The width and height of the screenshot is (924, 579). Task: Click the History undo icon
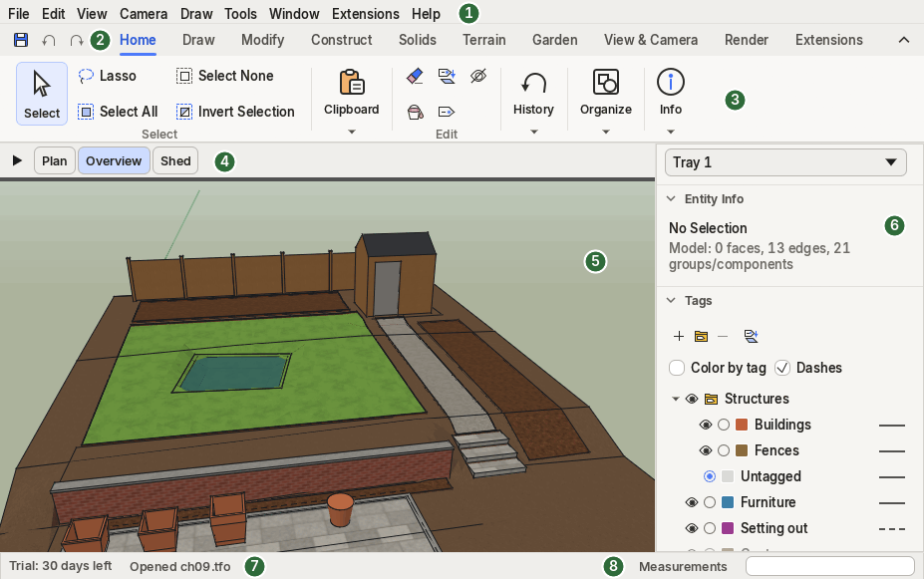533,83
